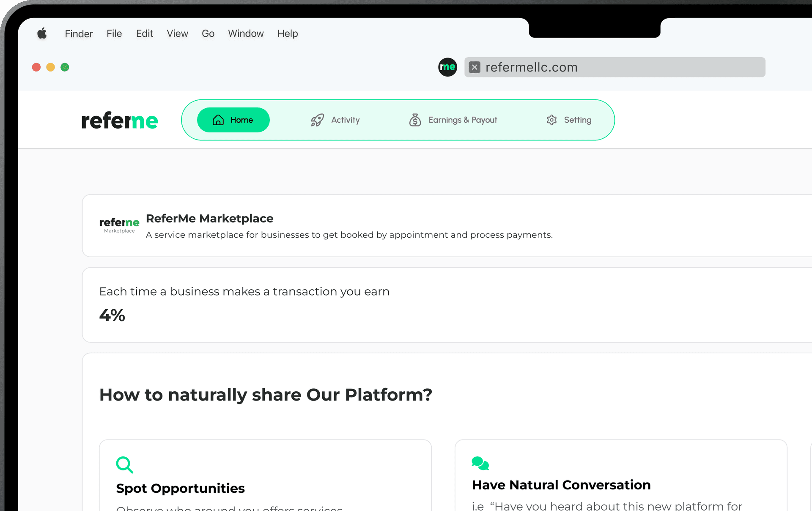Click the green magnifier icon above Spot Opportunities

click(x=124, y=464)
